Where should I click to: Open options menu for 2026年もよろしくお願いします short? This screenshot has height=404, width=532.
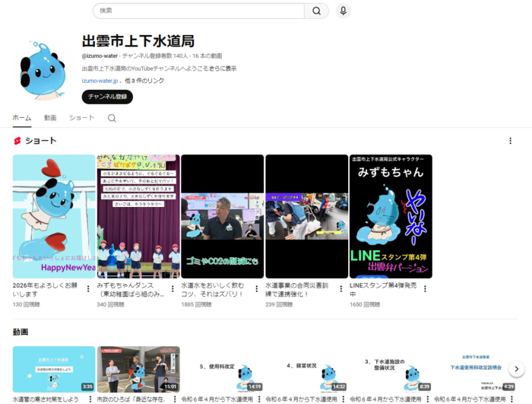click(x=88, y=289)
